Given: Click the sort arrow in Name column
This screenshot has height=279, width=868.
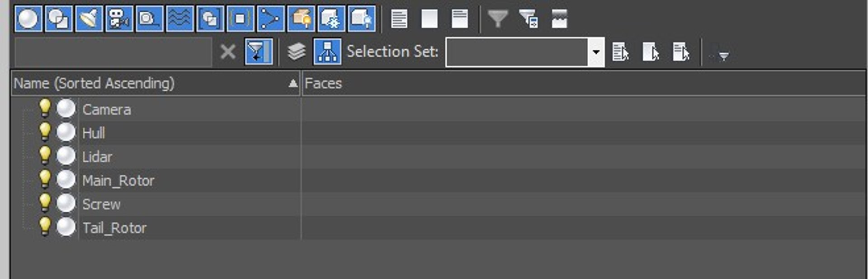Looking at the screenshot, I should [x=293, y=83].
